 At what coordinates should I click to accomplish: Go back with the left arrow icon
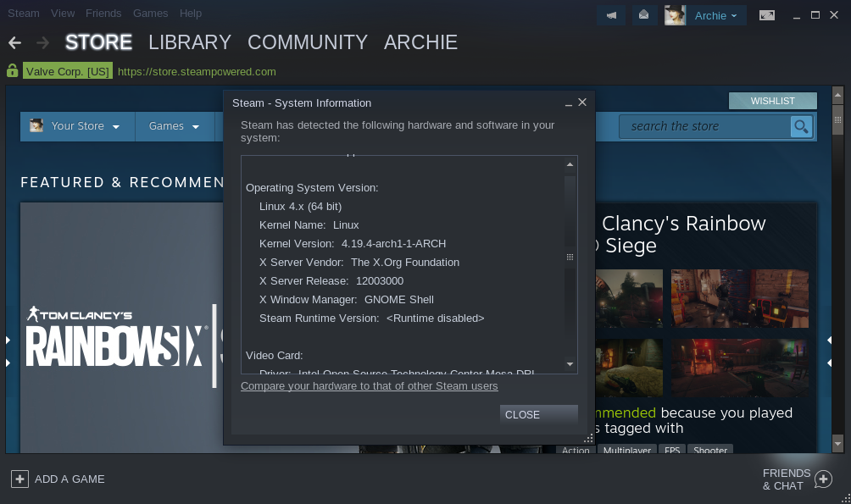click(x=15, y=42)
